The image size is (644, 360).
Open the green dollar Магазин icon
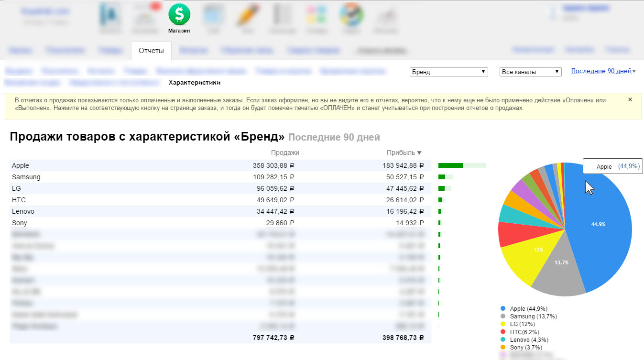pos(179,15)
